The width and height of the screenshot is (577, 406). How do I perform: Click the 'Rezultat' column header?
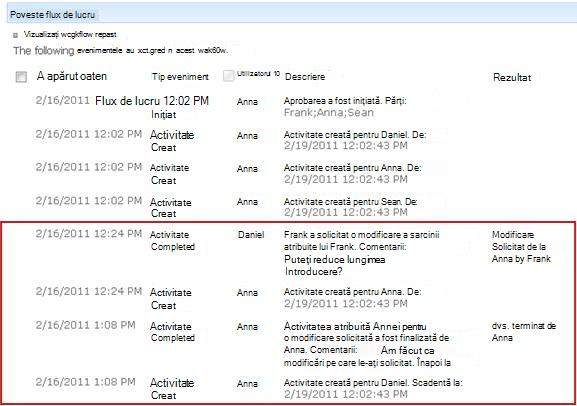[x=512, y=77]
